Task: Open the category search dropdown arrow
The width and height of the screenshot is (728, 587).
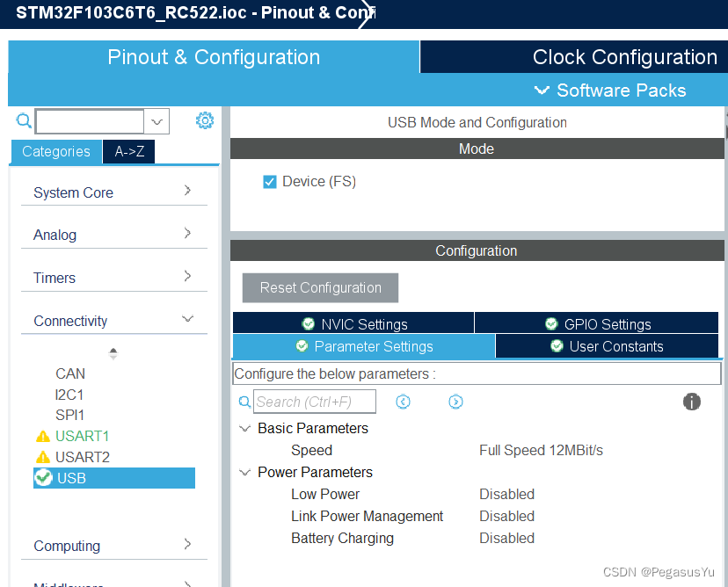Action: coord(157,121)
